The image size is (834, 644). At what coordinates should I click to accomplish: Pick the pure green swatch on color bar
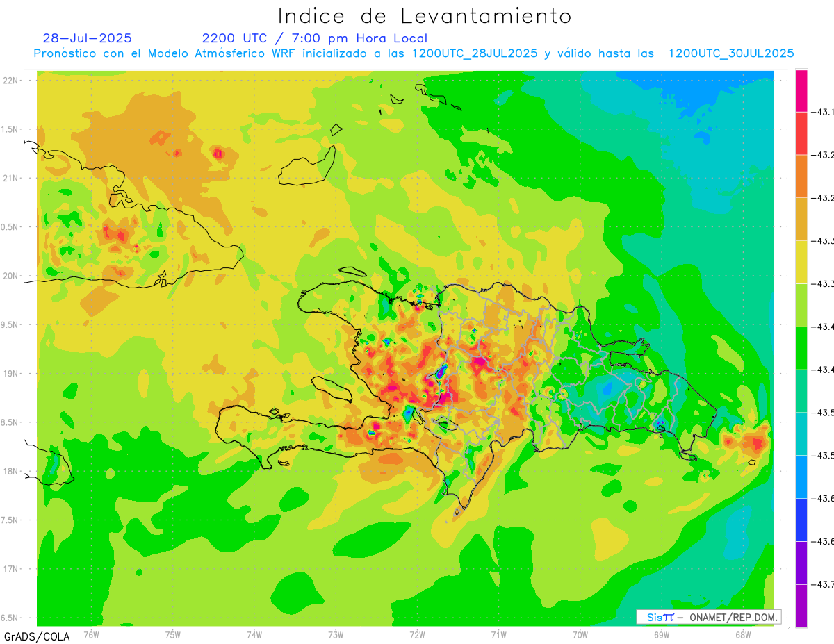[x=801, y=347]
